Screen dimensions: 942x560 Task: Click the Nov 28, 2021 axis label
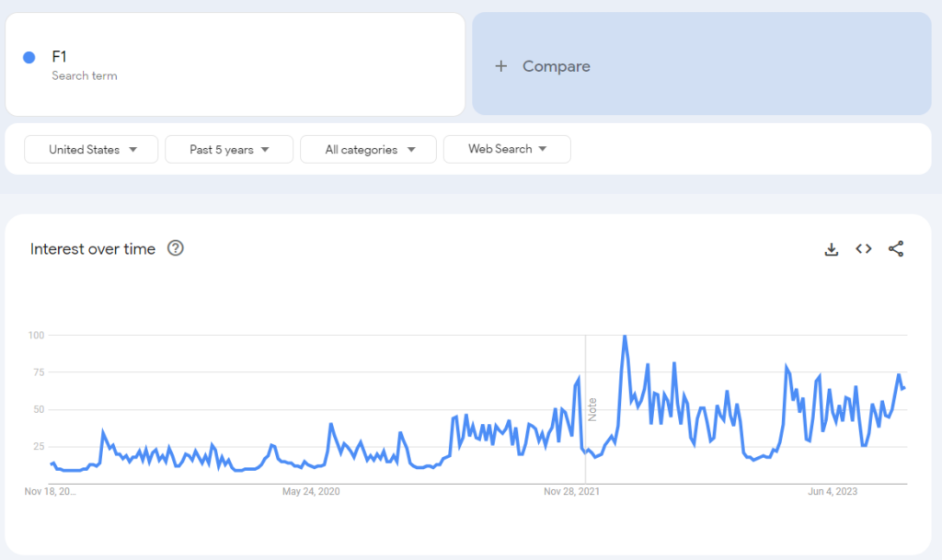tap(571, 491)
